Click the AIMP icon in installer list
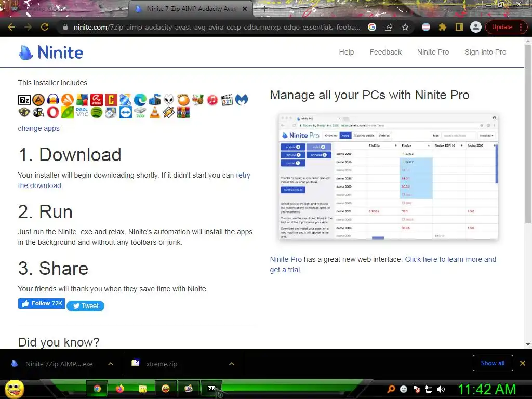Viewport: 532px width, 399px height. click(x=38, y=100)
